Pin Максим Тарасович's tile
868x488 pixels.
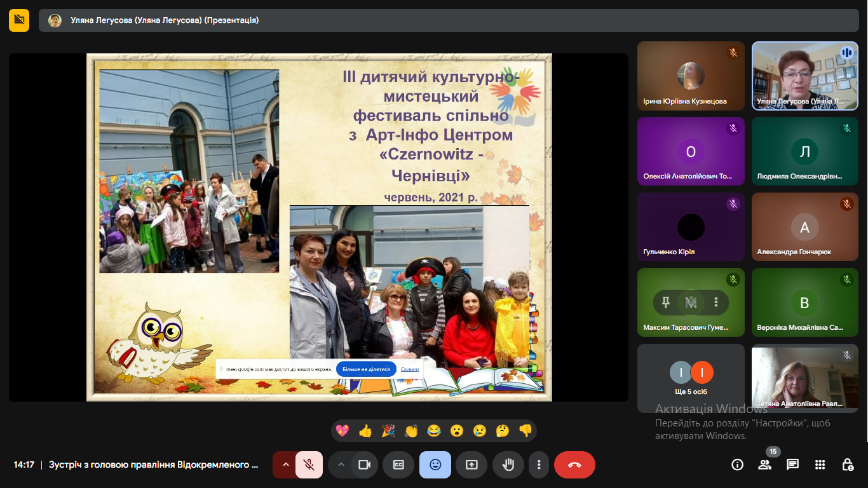tap(665, 302)
